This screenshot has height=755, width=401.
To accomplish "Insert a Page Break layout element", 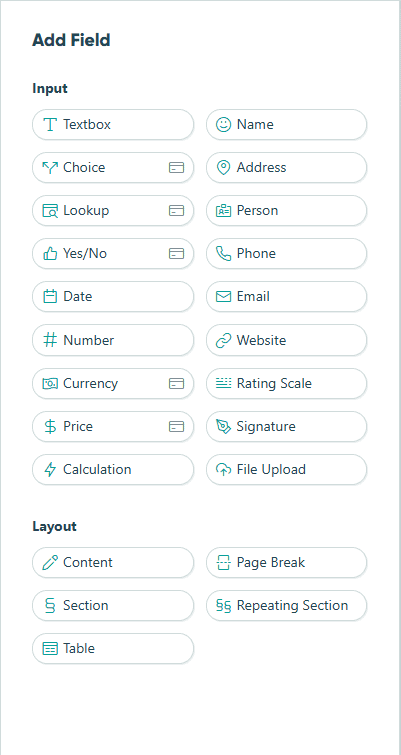I will tap(286, 562).
